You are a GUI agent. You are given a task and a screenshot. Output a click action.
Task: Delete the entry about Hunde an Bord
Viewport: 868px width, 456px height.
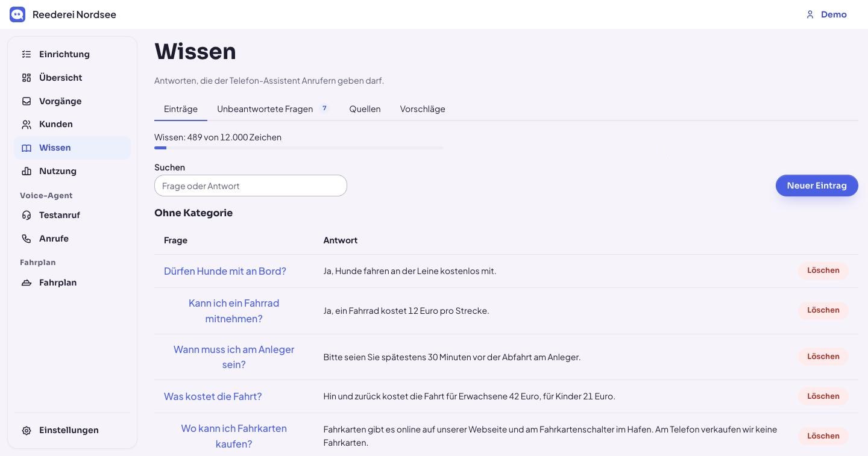pyautogui.click(x=823, y=270)
